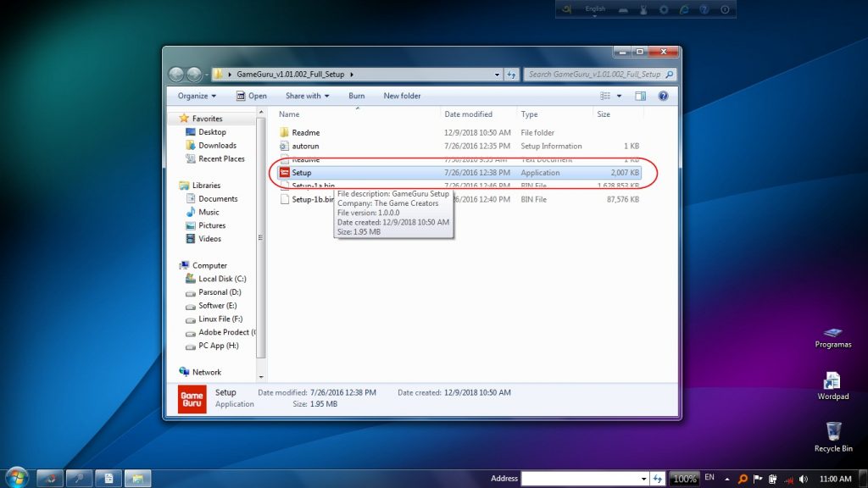Screen dimensions: 868x488
Task: Switch to the Explorer taskbar button
Action: [137, 478]
